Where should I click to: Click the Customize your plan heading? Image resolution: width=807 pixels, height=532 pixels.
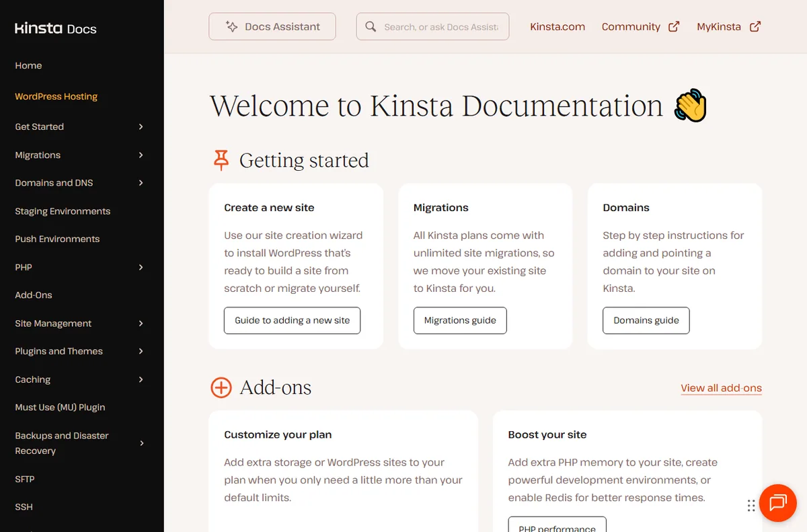pos(278,435)
